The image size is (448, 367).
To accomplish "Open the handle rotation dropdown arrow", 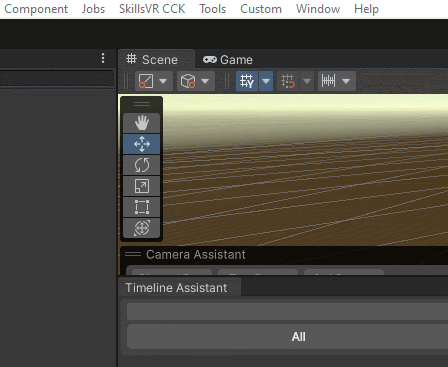I will coord(205,81).
